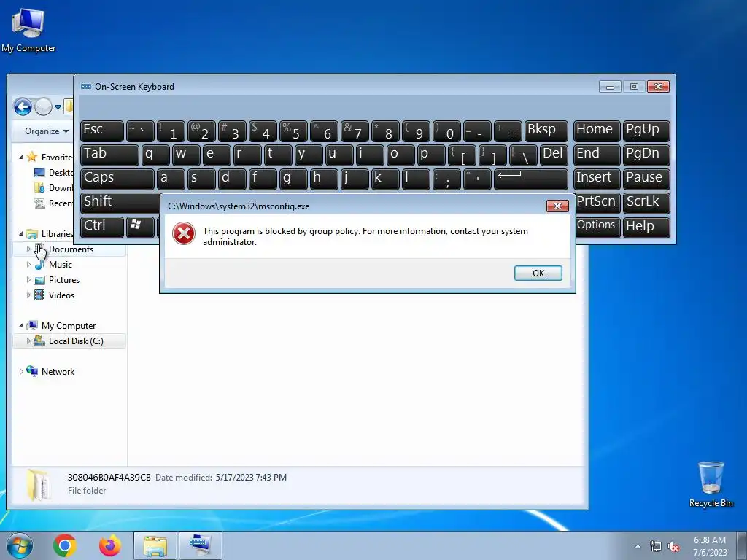The height and width of the screenshot is (560, 747).
Task: Click the semicolon key on On-Screen Keyboard
Action: (x=446, y=178)
